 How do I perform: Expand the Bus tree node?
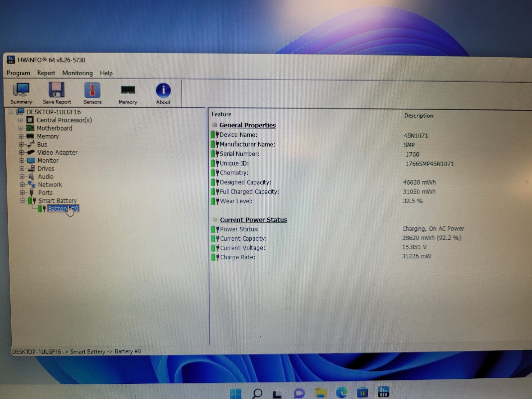pyautogui.click(x=21, y=144)
